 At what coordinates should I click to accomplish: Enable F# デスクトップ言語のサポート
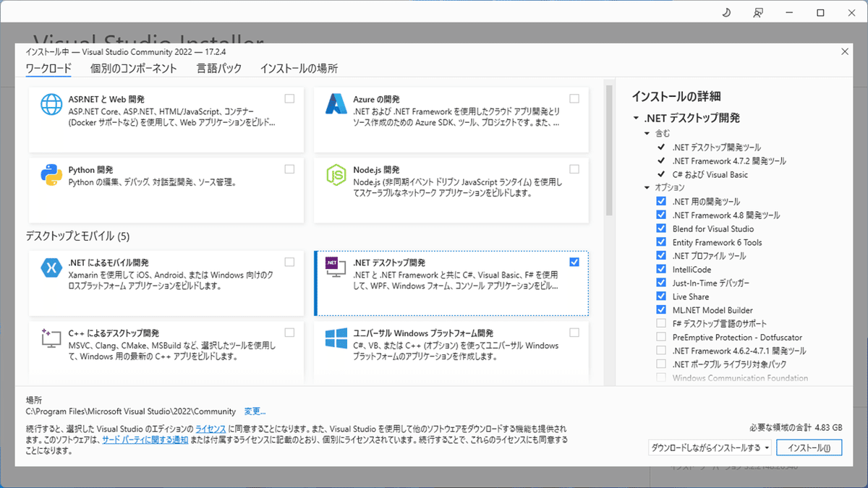coord(660,324)
